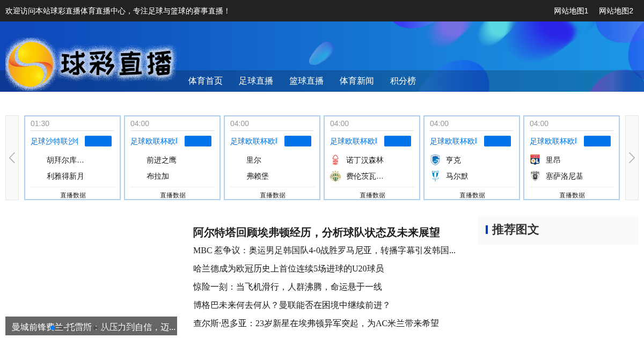Click team name 前进之鹰
Viewport: 644px width, 338px height.
point(162,160)
